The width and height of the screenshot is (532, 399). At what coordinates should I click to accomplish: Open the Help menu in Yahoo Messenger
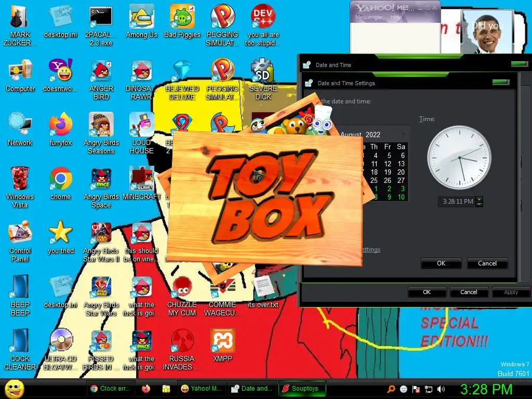(x=395, y=17)
